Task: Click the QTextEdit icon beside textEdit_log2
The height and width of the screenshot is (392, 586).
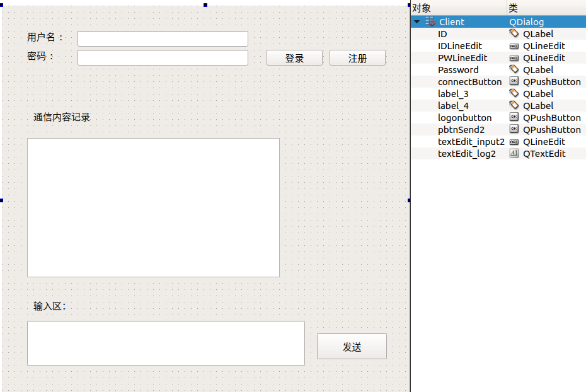Action: [514, 153]
